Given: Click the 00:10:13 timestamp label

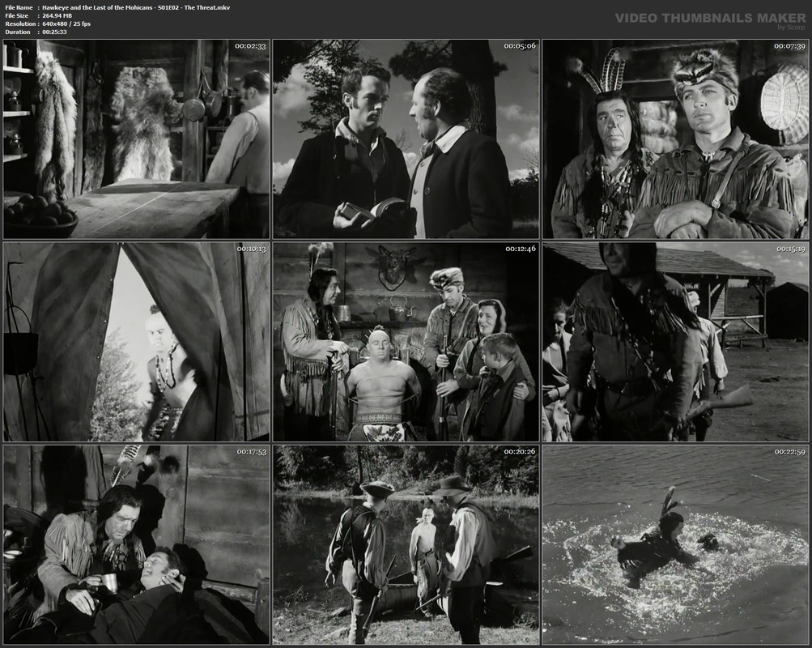Looking at the screenshot, I should point(251,249).
